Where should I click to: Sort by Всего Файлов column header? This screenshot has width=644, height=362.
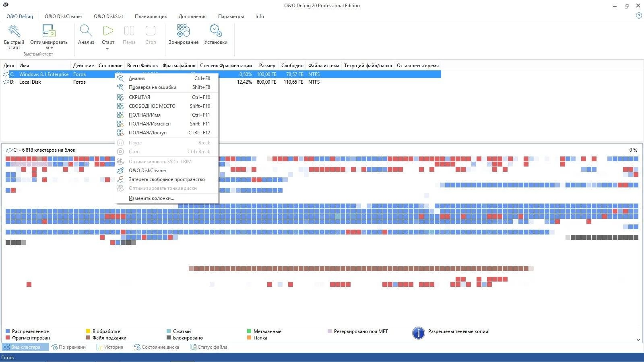tap(142, 66)
